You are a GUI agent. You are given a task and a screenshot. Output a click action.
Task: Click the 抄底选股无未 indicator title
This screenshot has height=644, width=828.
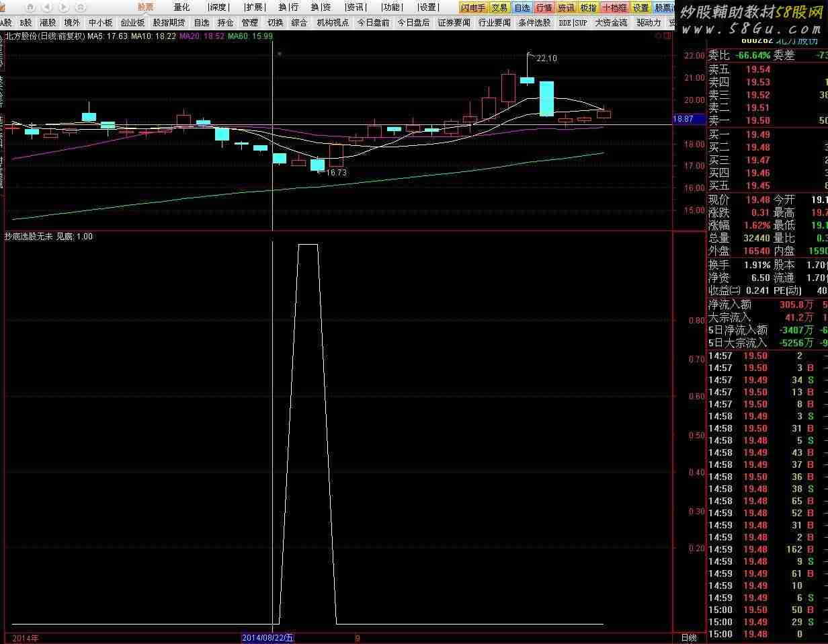(x=28, y=237)
